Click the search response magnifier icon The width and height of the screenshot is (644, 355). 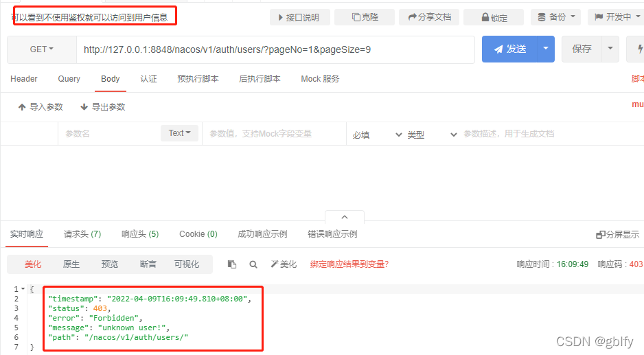(253, 264)
